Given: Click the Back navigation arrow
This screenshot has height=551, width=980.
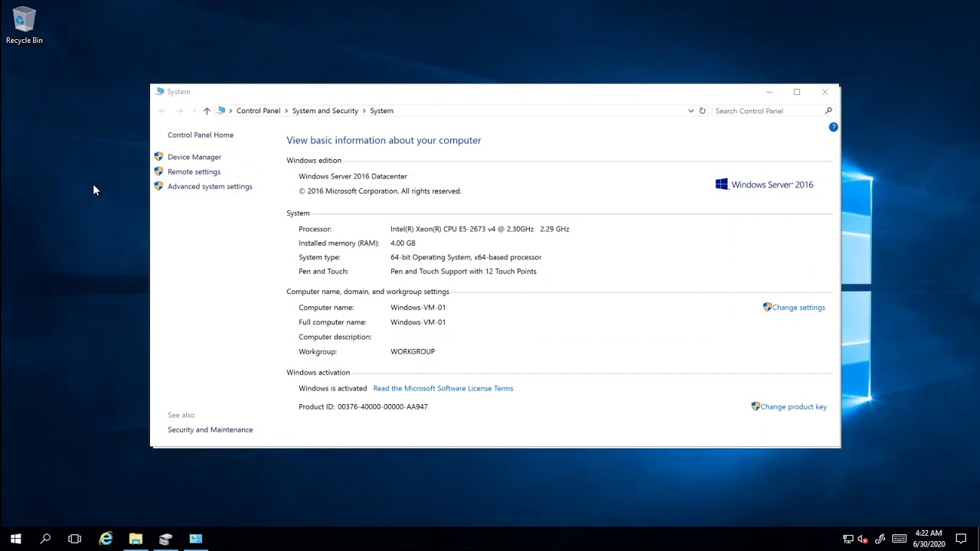Looking at the screenshot, I should tap(162, 111).
